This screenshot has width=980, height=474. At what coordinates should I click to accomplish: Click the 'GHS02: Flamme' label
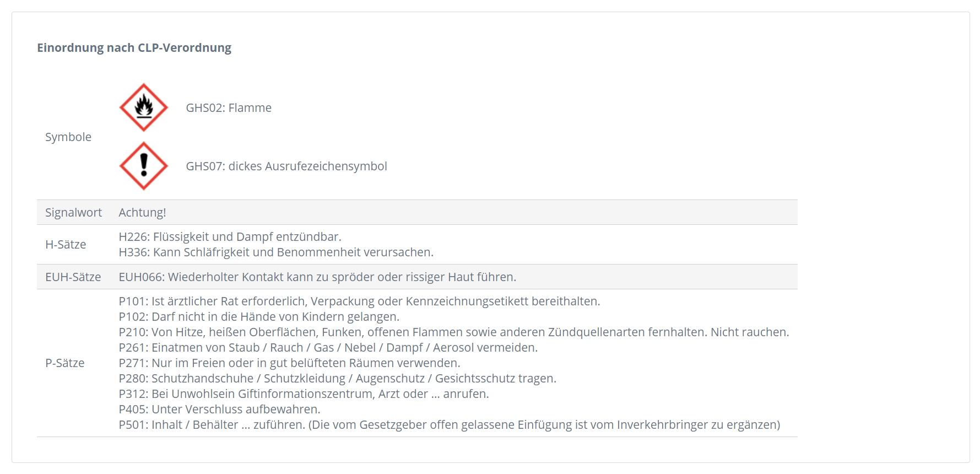pos(229,108)
